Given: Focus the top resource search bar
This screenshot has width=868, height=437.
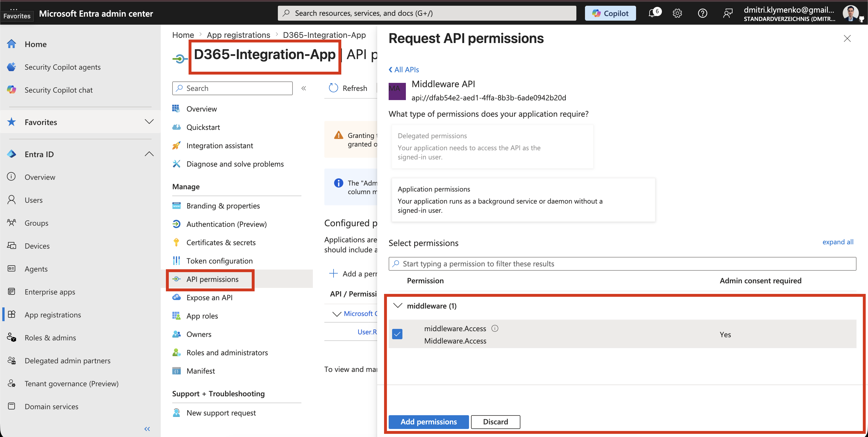Looking at the screenshot, I should click(x=427, y=13).
